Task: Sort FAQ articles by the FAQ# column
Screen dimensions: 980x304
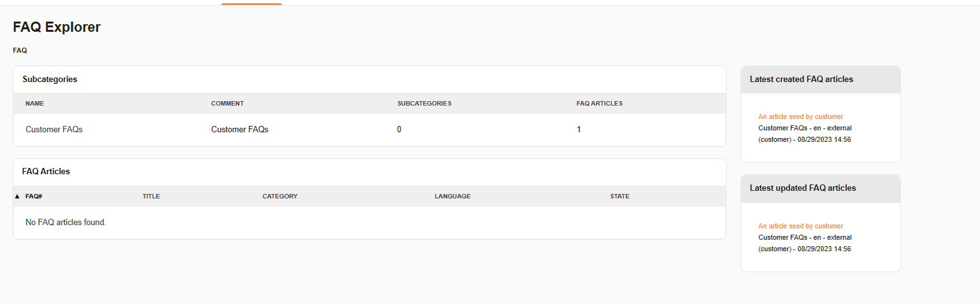Action: click(x=34, y=197)
